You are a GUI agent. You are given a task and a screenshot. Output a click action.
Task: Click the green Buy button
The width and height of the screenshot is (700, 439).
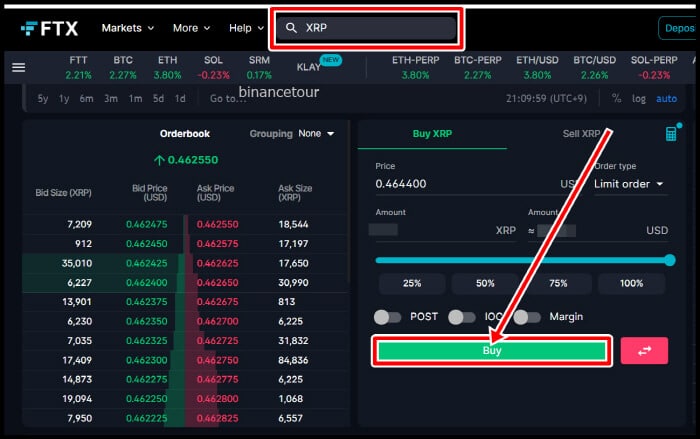point(492,351)
